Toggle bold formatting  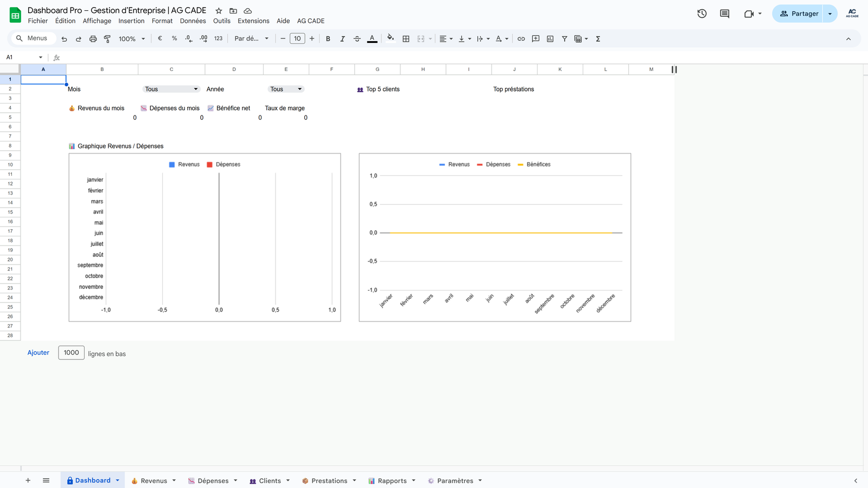tap(328, 38)
